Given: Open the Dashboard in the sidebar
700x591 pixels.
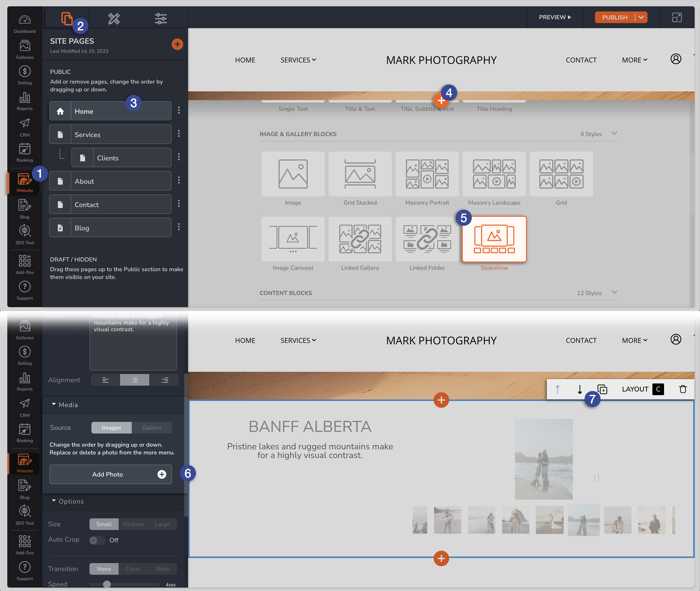Looking at the screenshot, I should click(x=25, y=24).
